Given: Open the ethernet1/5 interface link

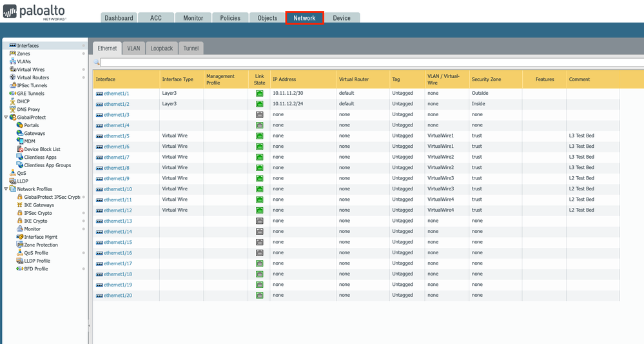Looking at the screenshot, I should tap(116, 136).
